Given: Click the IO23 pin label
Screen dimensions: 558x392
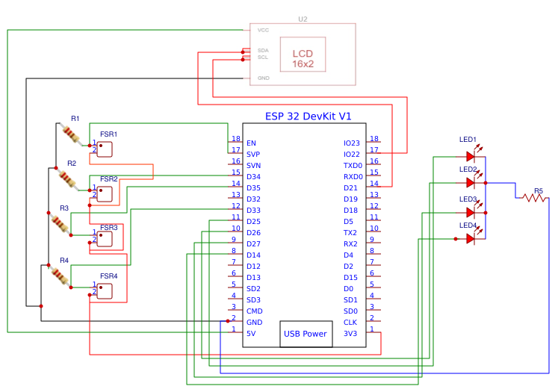Looking at the screenshot, I should pyautogui.click(x=352, y=143).
